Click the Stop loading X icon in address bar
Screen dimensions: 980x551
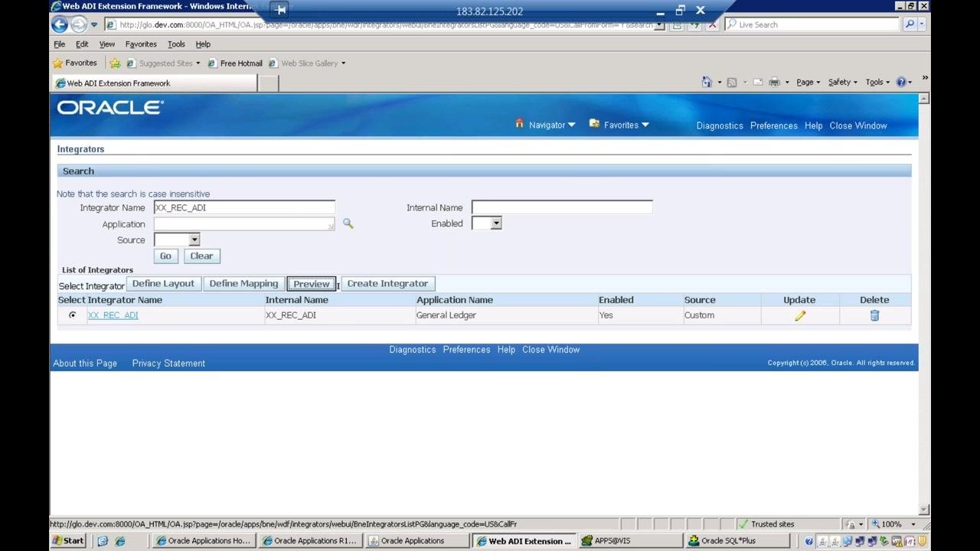[712, 24]
